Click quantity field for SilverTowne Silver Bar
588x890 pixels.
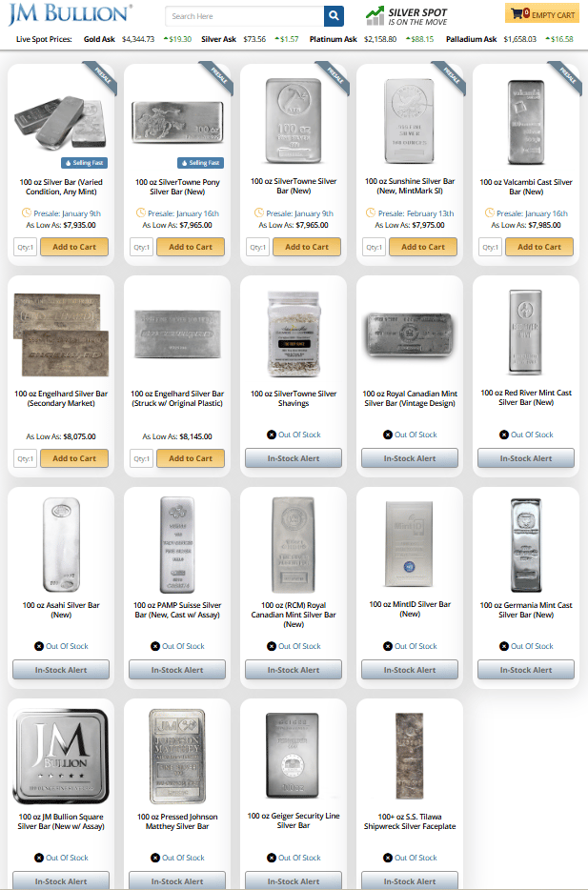pyautogui.click(x=257, y=247)
